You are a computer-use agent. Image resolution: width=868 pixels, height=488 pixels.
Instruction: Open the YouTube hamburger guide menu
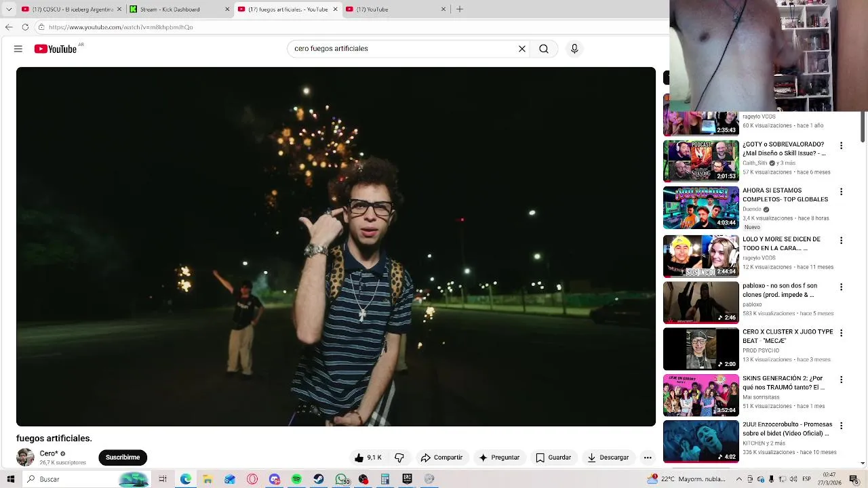coord(18,49)
